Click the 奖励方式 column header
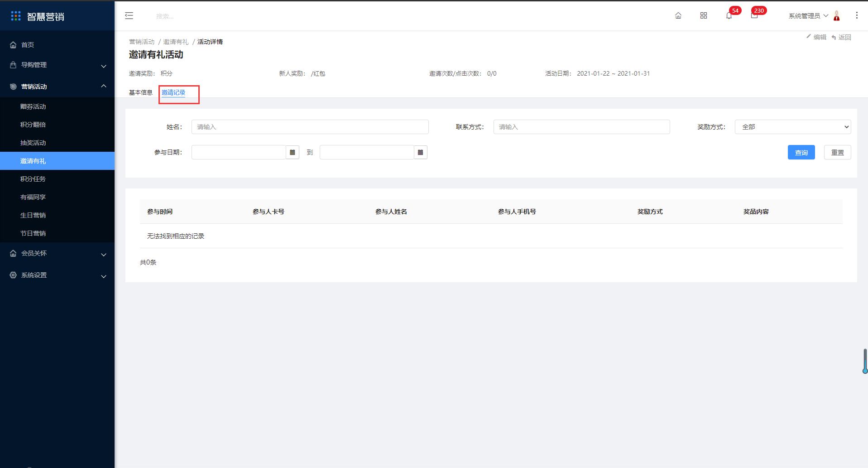 click(x=650, y=212)
